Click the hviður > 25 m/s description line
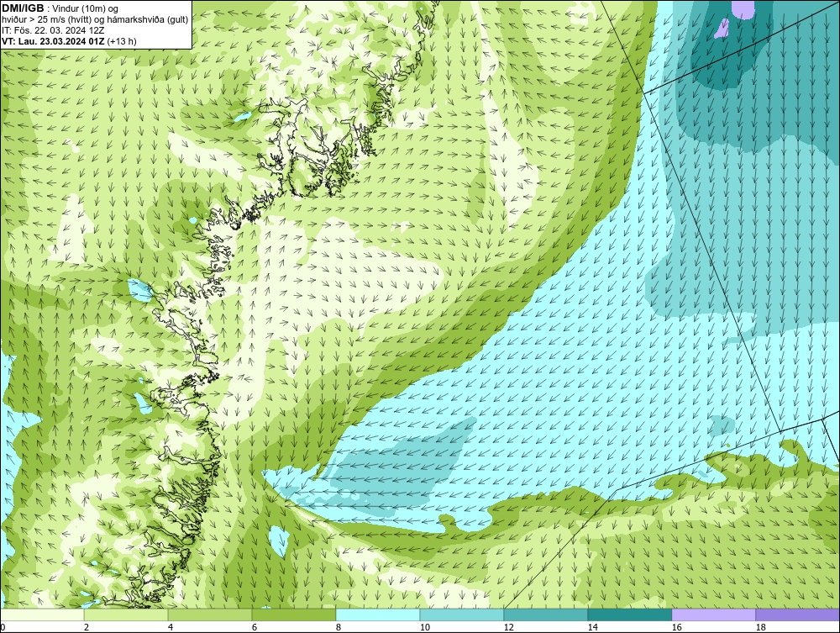Image resolution: width=840 pixels, height=633 pixels. [x=94, y=20]
